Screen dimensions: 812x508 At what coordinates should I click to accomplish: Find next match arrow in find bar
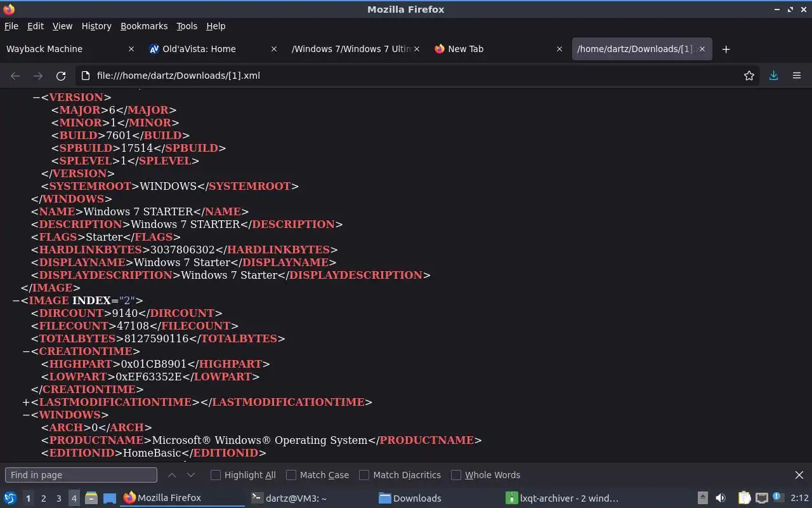coord(191,475)
